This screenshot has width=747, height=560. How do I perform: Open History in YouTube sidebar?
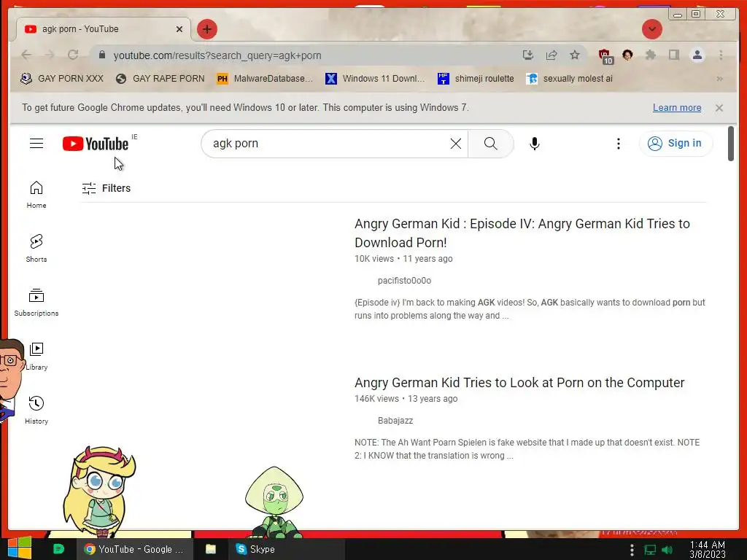coord(36,410)
